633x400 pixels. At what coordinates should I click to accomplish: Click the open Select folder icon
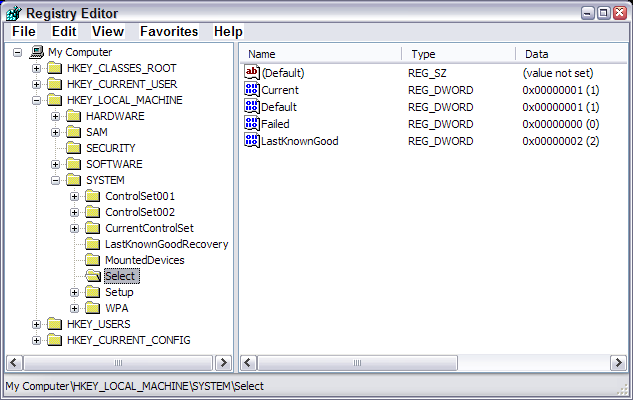[93, 276]
